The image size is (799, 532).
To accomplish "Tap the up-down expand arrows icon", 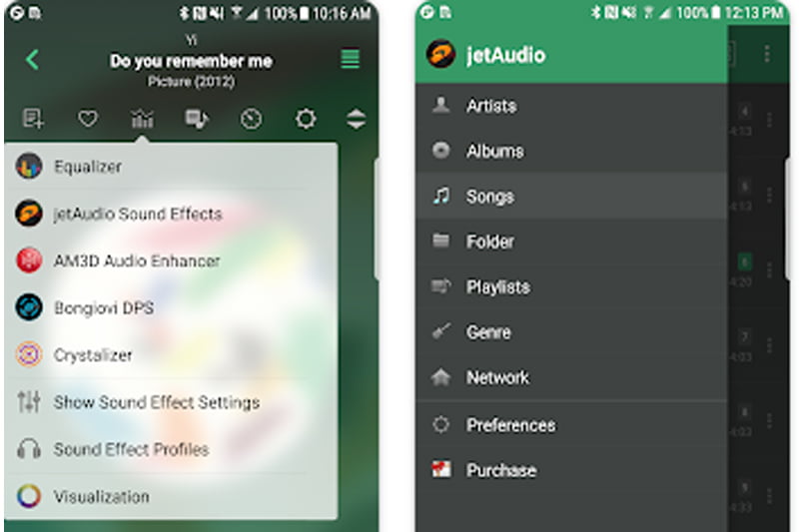I will point(356,119).
